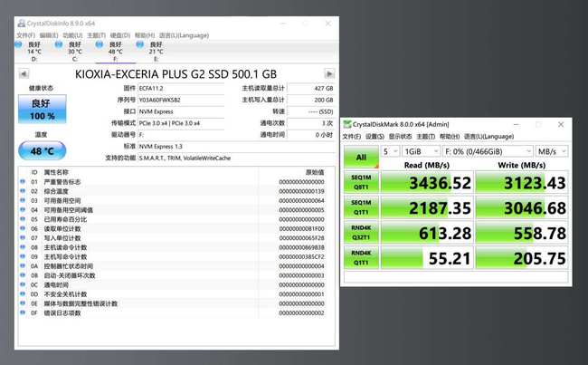Viewport: 588px width, 365px height.
Task: Run the RND4K Q1T1 test
Action: click(x=361, y=257)
